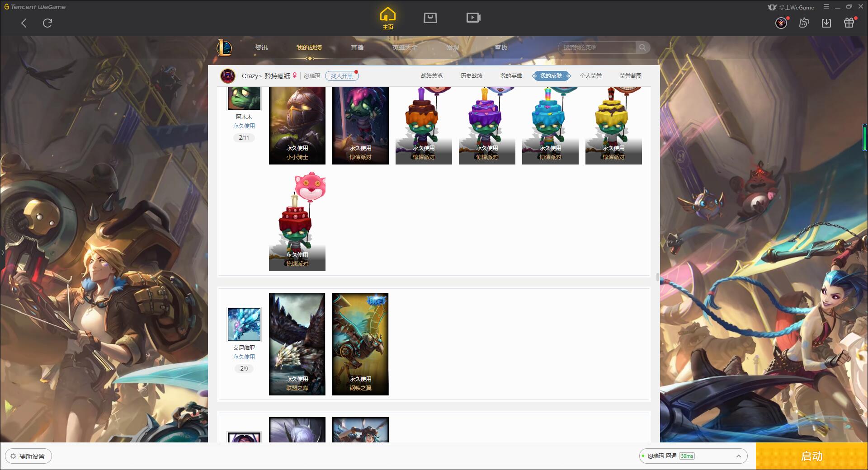Switch to the 查找 tab
868x470 pixels.
point(501,47)
